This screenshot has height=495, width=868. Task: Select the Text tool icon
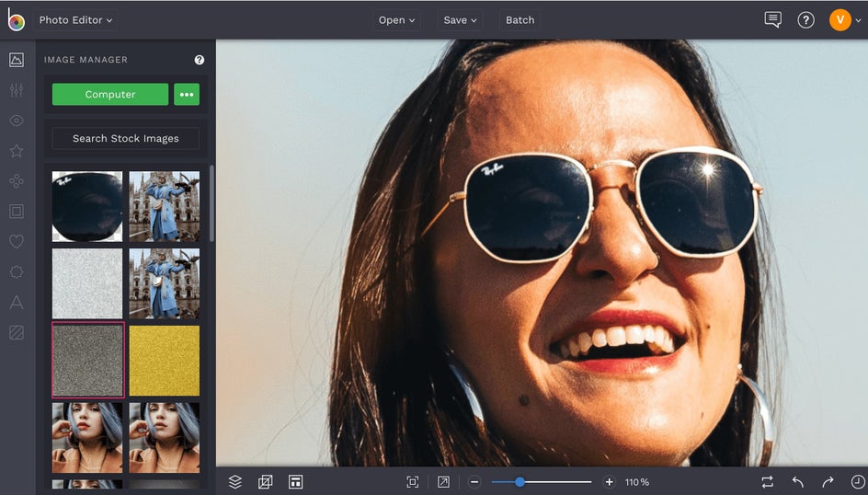(16, 302)
